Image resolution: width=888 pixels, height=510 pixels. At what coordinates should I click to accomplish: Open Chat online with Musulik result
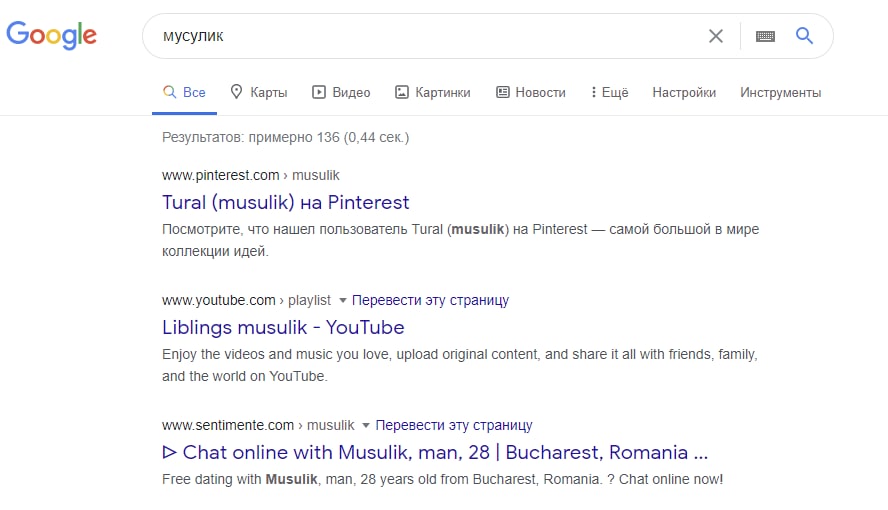435,452
